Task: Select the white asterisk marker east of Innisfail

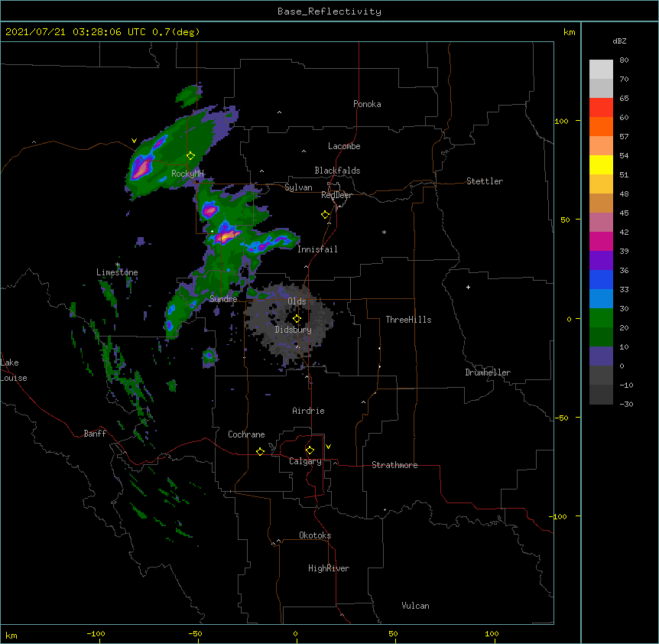Action: coord(384,232)
